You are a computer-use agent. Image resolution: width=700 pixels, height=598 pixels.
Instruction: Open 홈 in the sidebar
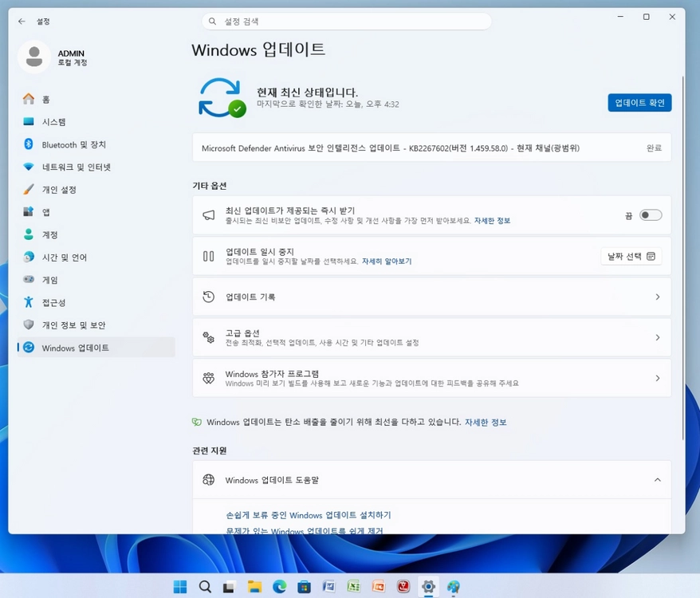(96, 99)
